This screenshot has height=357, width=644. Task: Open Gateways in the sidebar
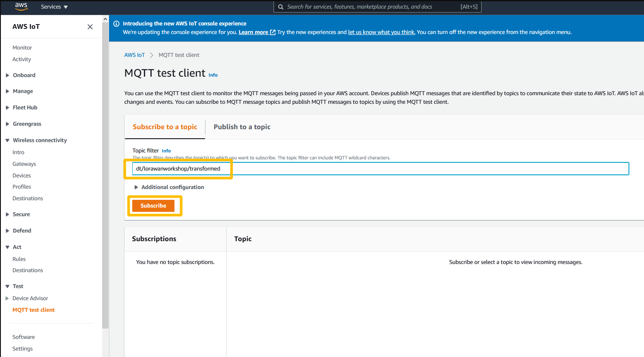point(24,164)
